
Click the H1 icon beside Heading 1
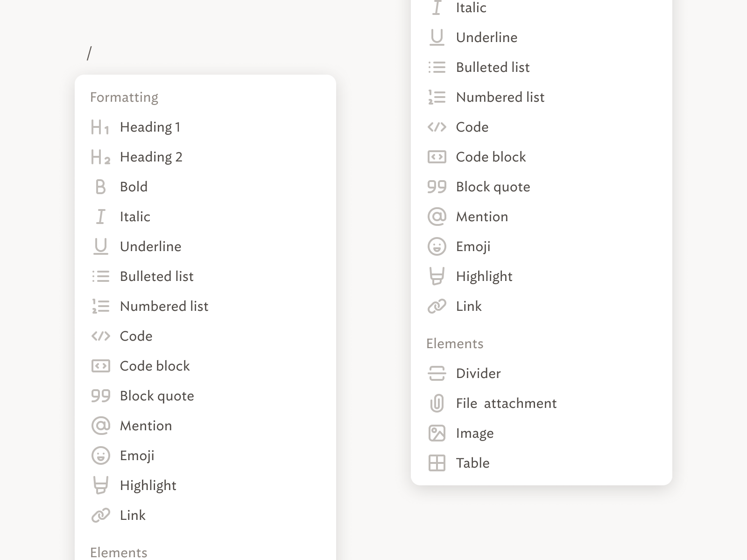coord(100,127)
